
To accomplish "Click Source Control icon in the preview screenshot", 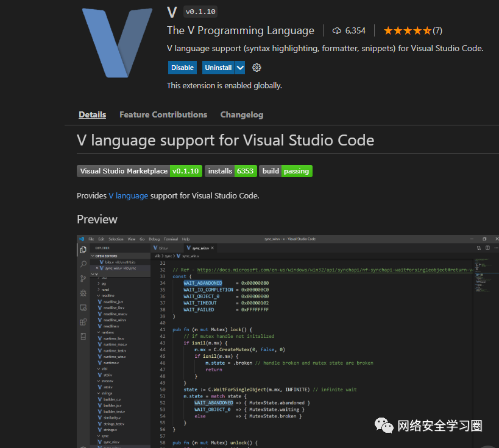I will click(83, 279).
